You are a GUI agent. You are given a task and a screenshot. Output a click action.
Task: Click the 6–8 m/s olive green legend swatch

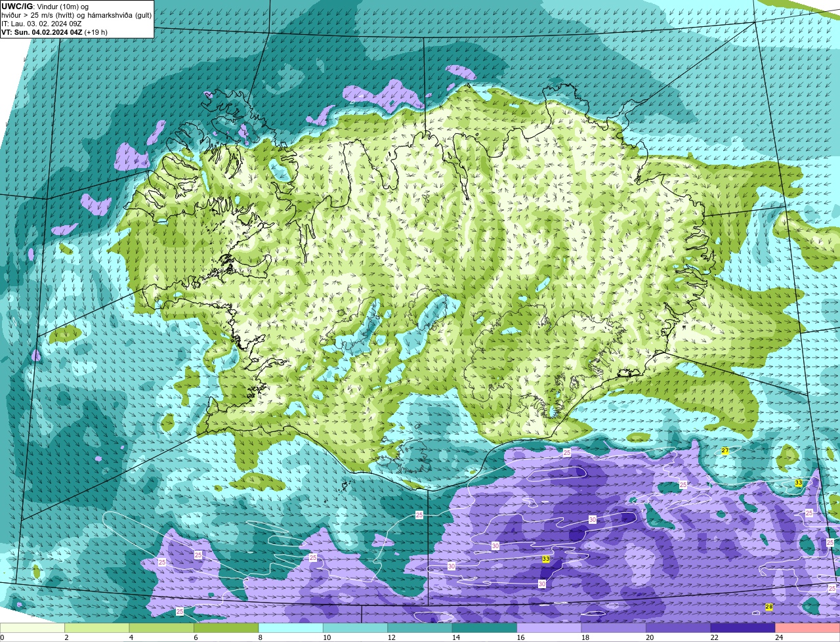click(x=226, y=628)
